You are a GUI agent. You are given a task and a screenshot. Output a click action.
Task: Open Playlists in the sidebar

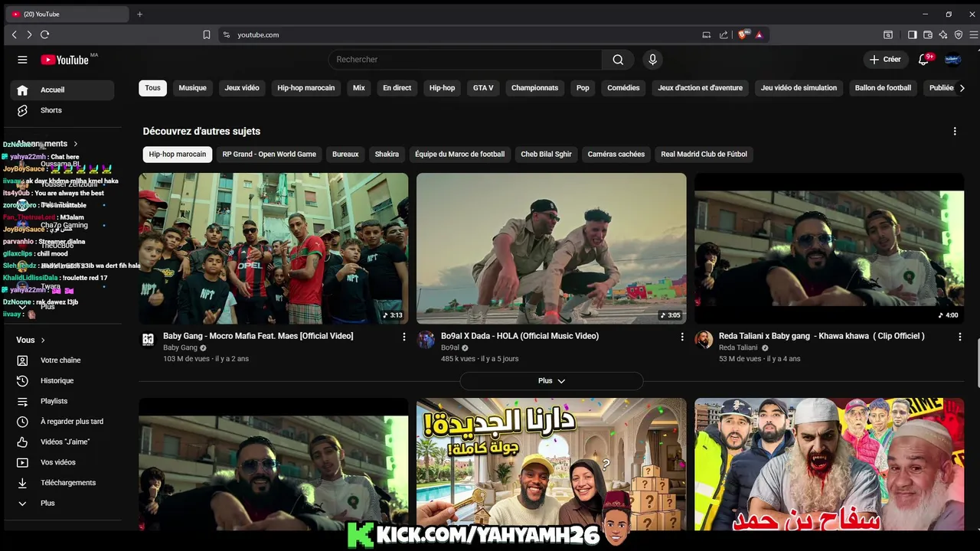point(62,401)
